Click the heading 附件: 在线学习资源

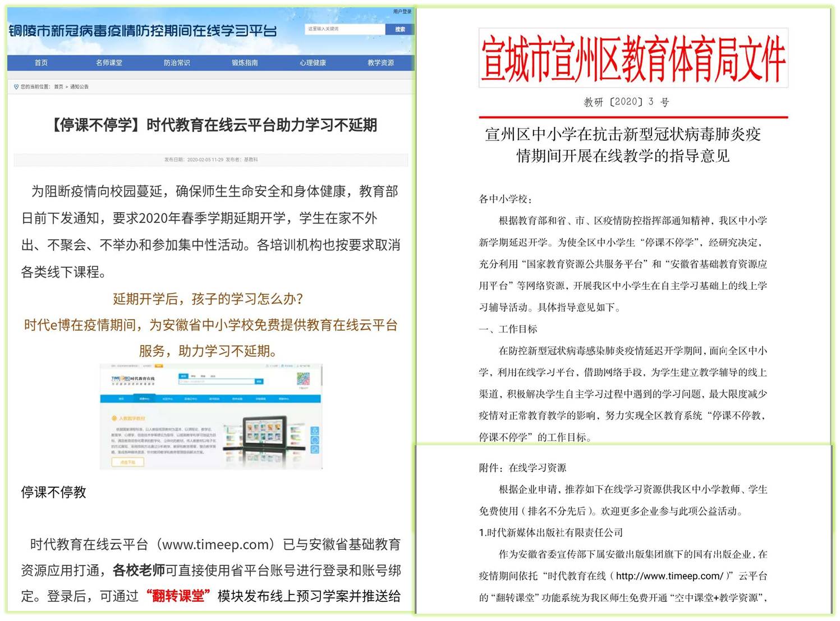(x=522, y=468)
